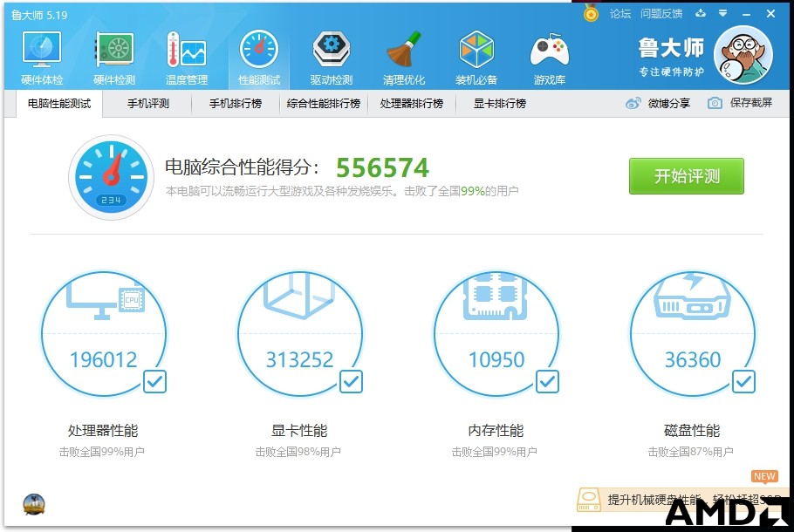Click the game icon at bottom left
794x532 pixels.
tap(34, 505)
